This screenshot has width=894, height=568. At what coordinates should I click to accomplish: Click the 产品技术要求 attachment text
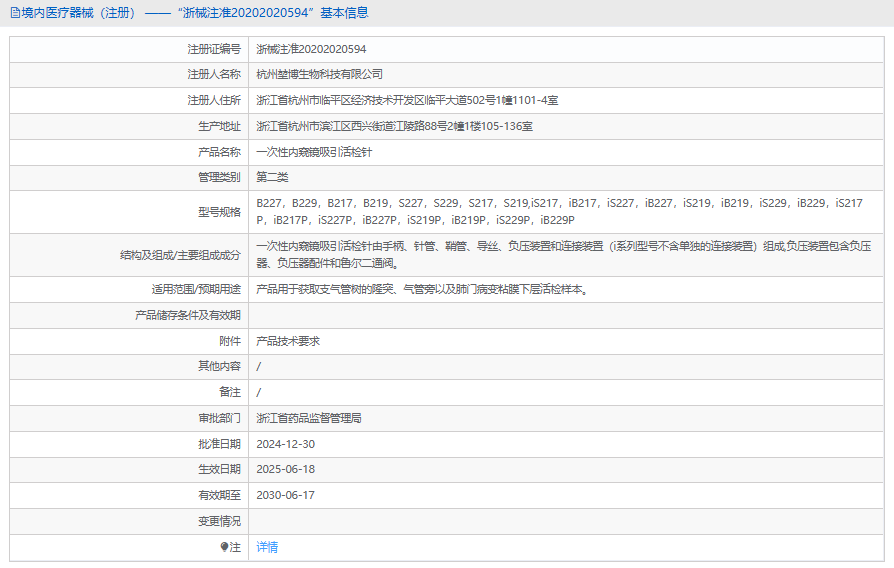pyautogui.click(x=288, y=341)
